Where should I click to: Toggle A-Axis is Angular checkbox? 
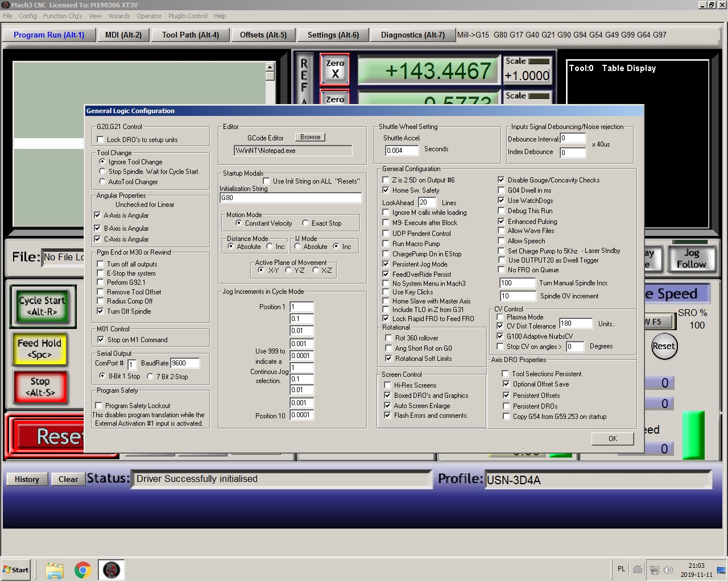pos(97,215)
